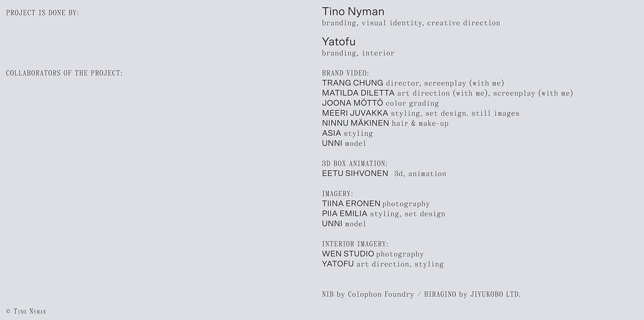Click ASIA styling credit
The height and width of the screenshot is (320, 644).
[x=332, y=133]
